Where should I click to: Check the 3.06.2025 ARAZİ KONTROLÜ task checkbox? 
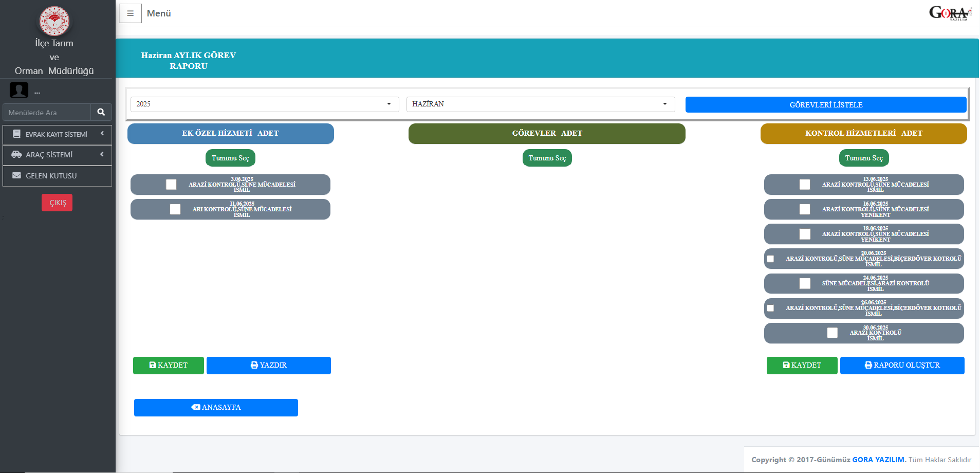pyautogui.click(x=171, y=185)
